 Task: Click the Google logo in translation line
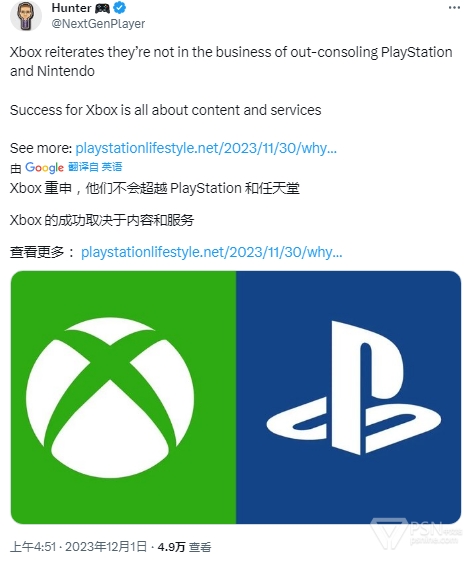(44, 167)
